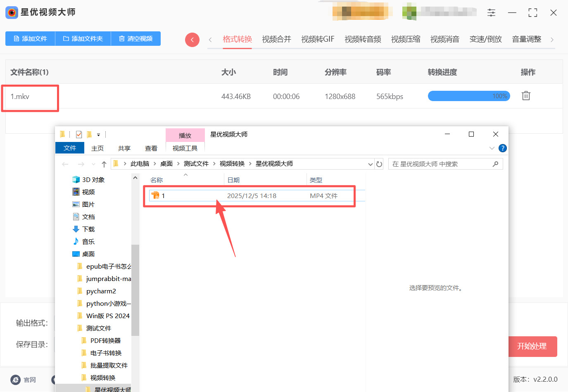The image size is (568, 392).
Task: Open Explorer help via the question mark icon
Action: (503, 148)
